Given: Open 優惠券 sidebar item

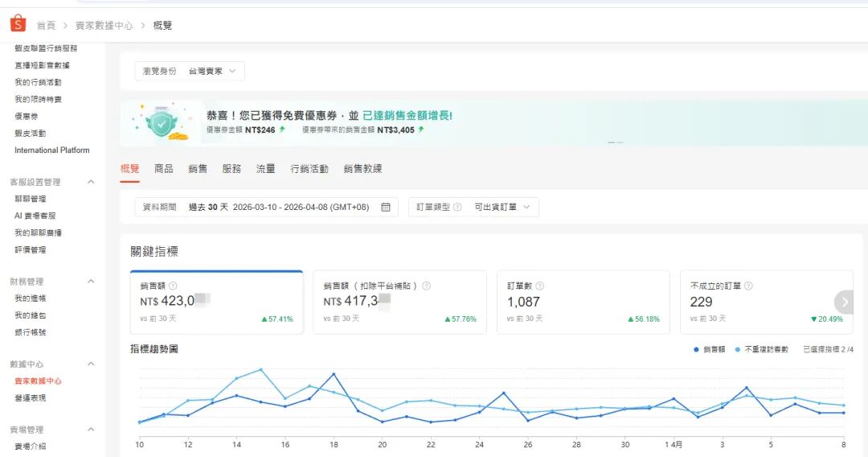Looking at the screenshot, I should pos(26,117).
